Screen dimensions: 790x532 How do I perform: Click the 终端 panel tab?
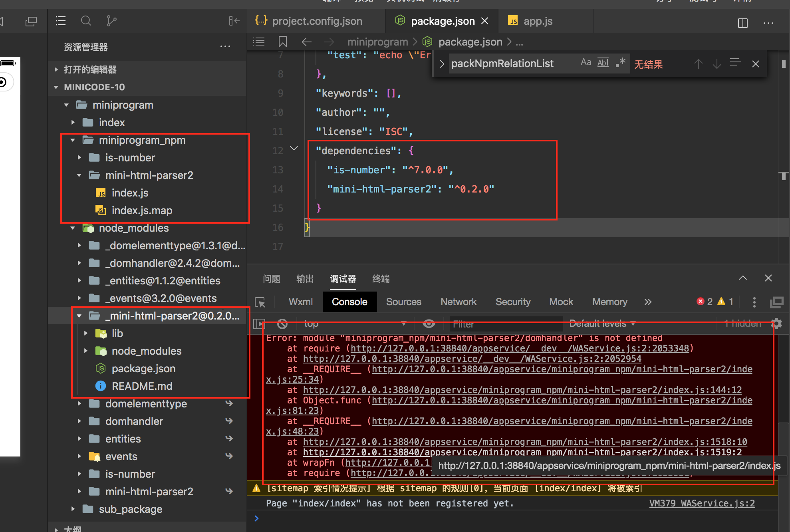coord(381,279)
